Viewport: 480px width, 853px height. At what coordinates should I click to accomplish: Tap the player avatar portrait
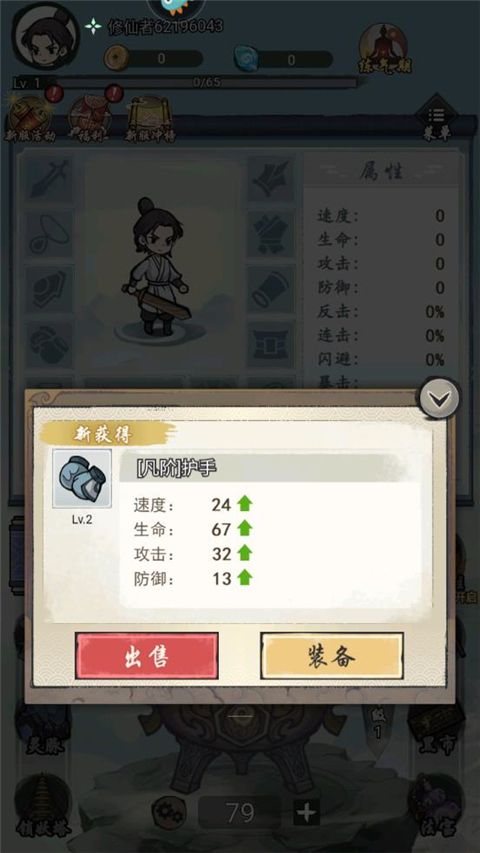46,35
